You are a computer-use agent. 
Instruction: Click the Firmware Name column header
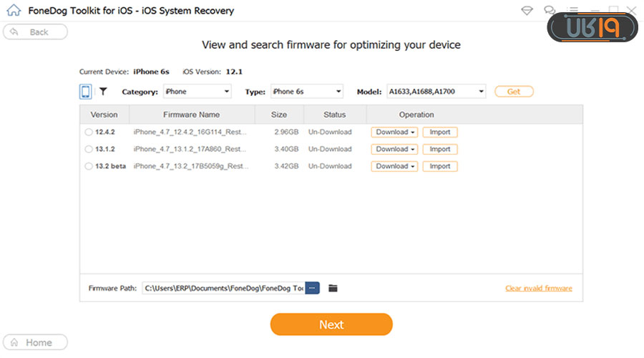pos(191,115)
